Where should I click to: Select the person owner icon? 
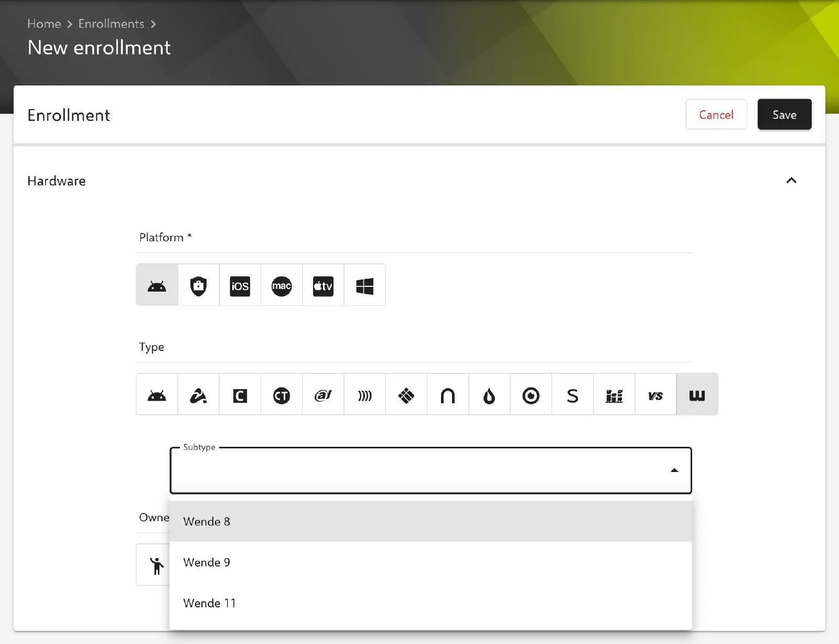157,565
